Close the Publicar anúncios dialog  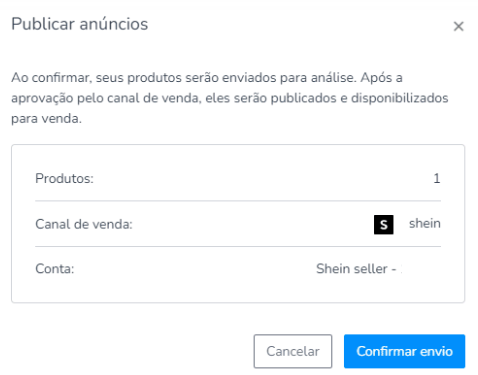pyautogui.click(x=458, y=26)
